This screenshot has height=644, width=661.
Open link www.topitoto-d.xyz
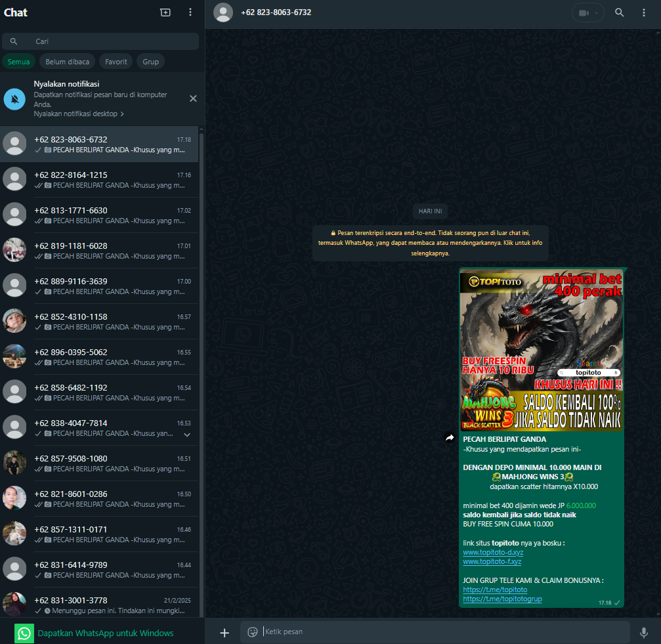(x=493, y=552)
